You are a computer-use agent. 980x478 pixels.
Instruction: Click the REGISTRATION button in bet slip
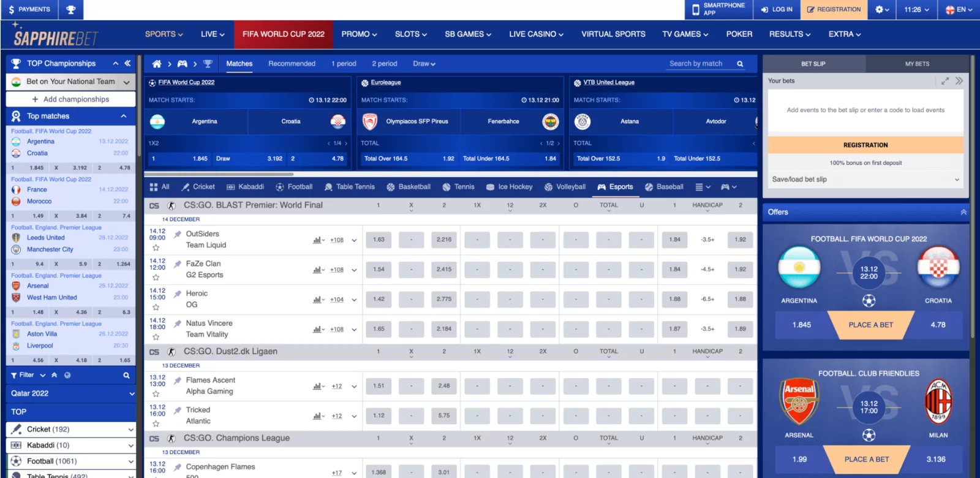click(x=865, y=145)
